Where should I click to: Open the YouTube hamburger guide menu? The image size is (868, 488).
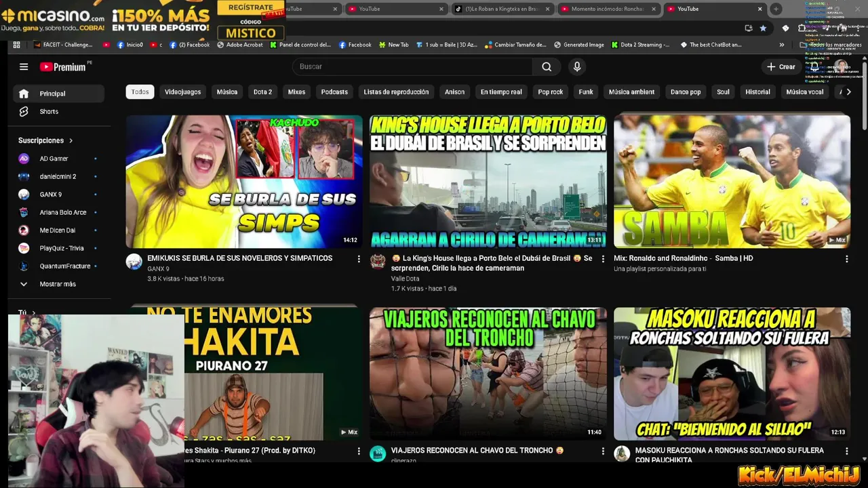(x=24, y=66)
